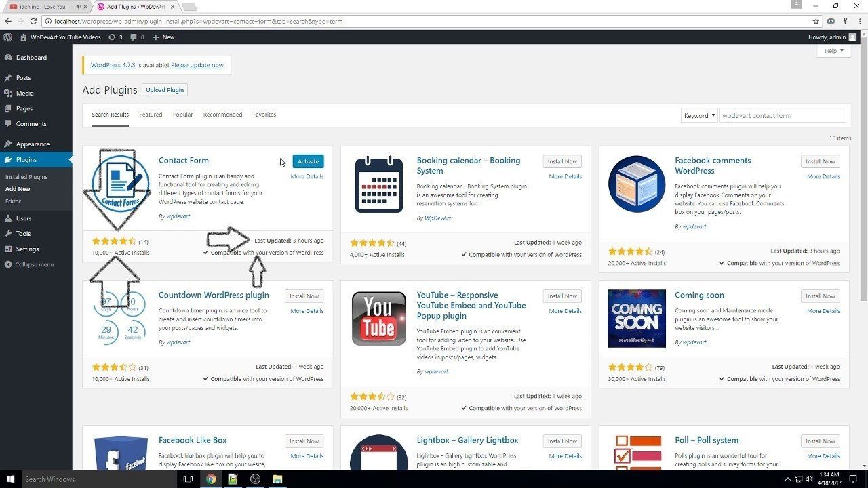The width and height of the screenshot is (868, 488).
Task: Bookmark this page with star icon
Action: tap(816, 21)
